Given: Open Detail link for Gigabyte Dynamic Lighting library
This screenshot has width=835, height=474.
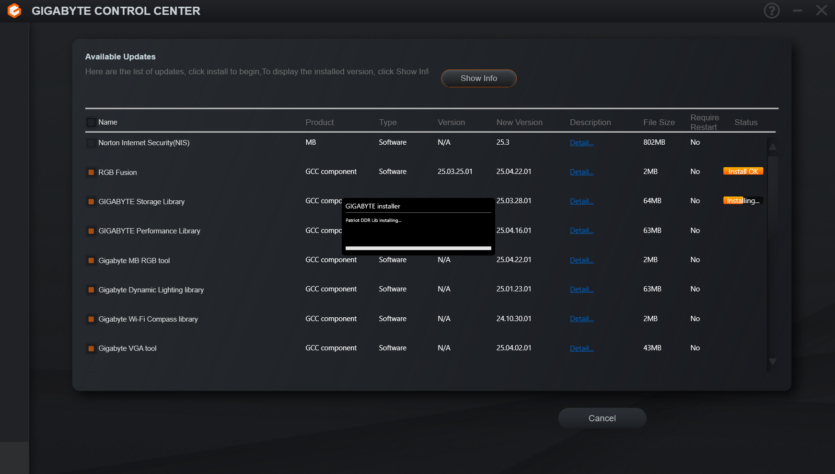Looking at the screenshot, I should pos(581,289).
